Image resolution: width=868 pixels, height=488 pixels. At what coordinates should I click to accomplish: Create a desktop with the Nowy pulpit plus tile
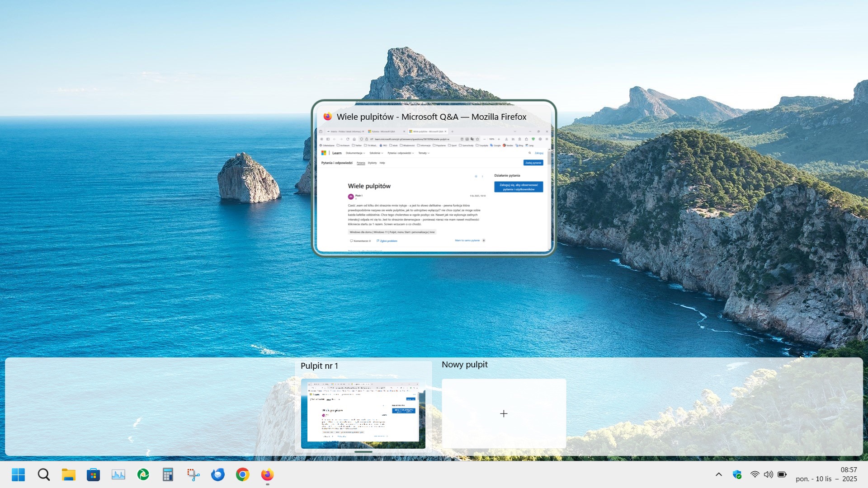coord(504,413)
